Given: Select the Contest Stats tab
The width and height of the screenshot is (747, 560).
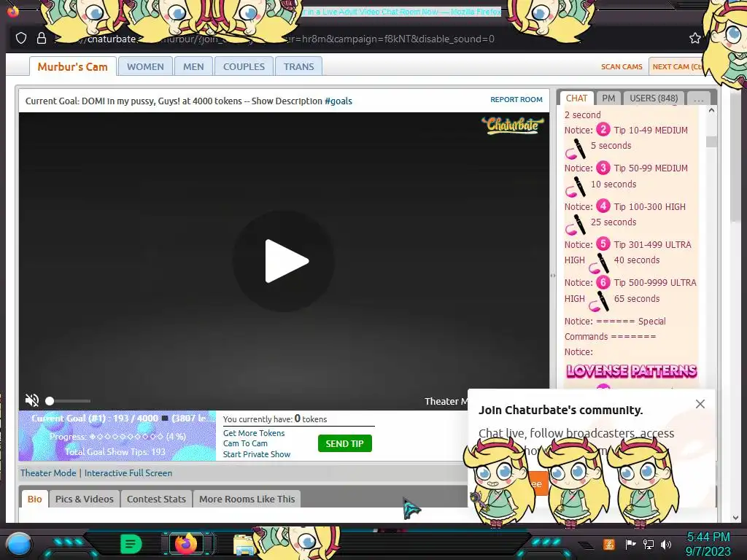Looking at the screenshot, I should coord(156,499).
